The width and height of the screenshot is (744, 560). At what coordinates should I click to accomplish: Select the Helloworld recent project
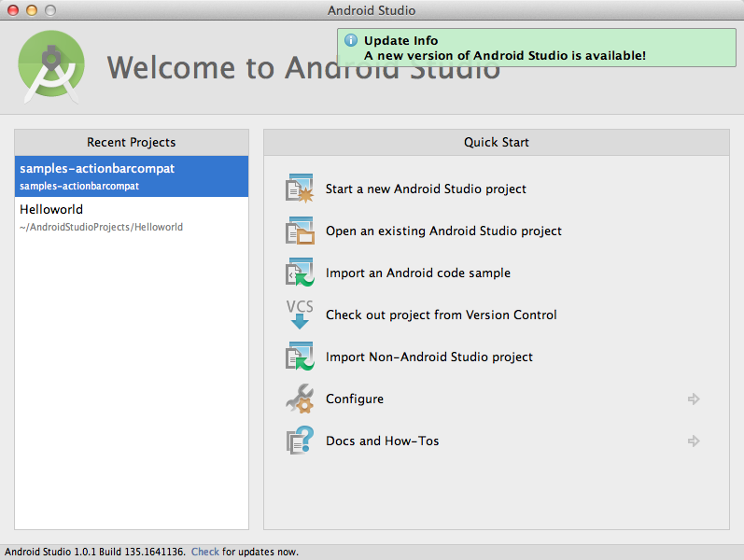tap(132, 217)
